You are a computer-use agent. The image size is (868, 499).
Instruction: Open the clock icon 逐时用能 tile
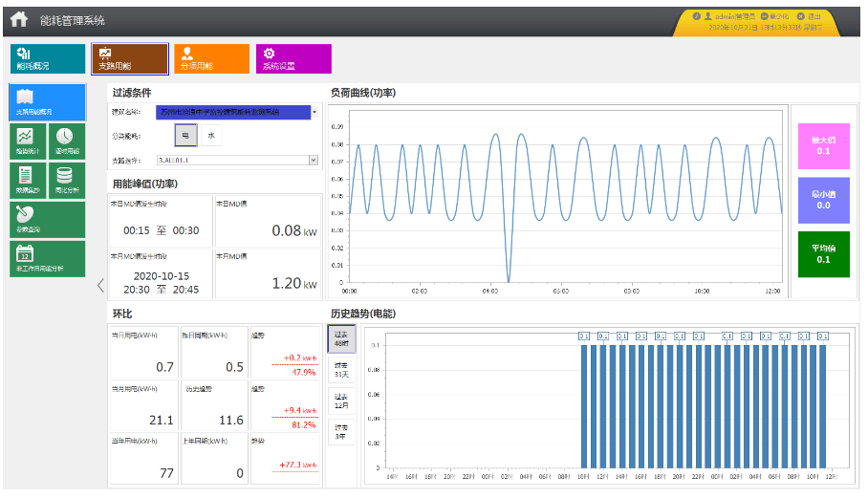click(67, 141)
